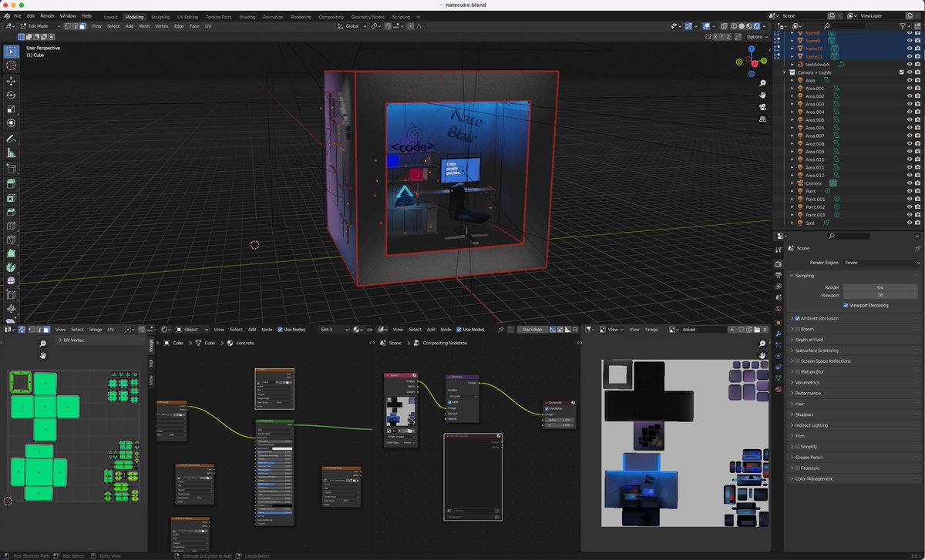Enable Bloom checkbox
Viewport: 925px width, 560px height.
point(798,329)
